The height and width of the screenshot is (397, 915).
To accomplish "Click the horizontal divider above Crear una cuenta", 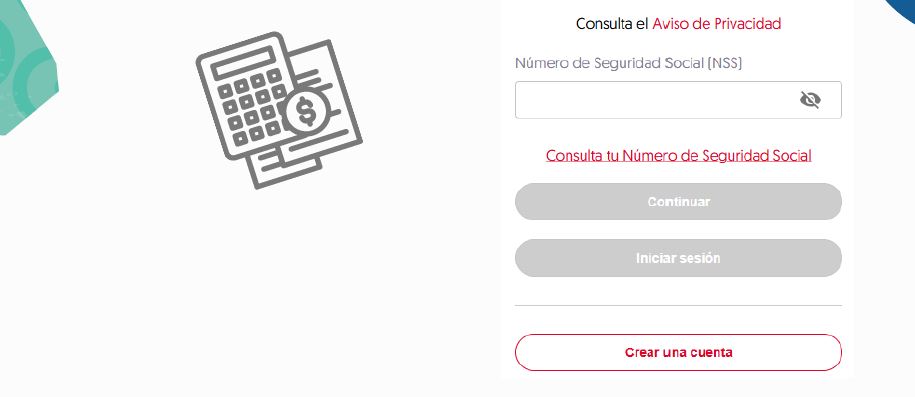I will (678, 305).
